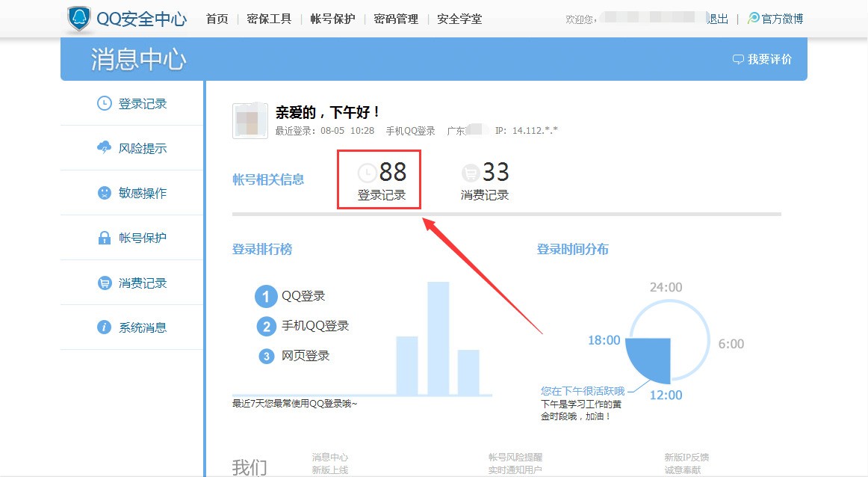
Task: Click the 消息中心 page title
Action: (x=138, y=59)
